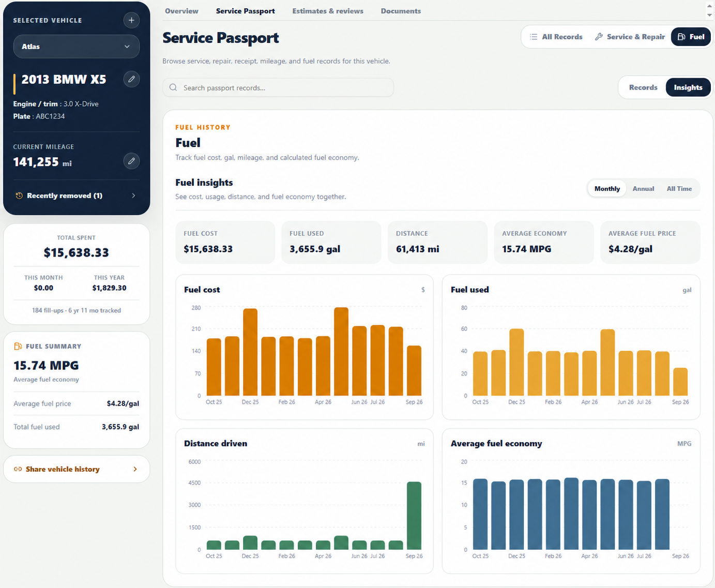Click the fuel pump icon on Fuel tab
This screenshot has width=715, height=588.
[681, 37]
